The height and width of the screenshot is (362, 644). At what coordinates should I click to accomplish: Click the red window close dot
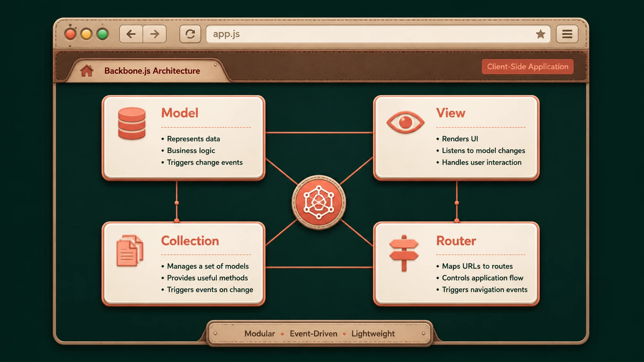pyautogui.click(x=70, y=34)
